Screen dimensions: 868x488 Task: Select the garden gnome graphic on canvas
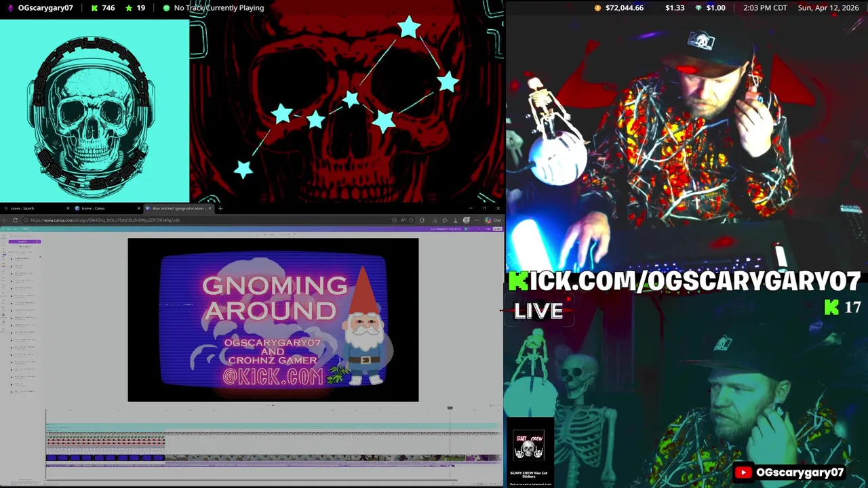tap(366, 326)
